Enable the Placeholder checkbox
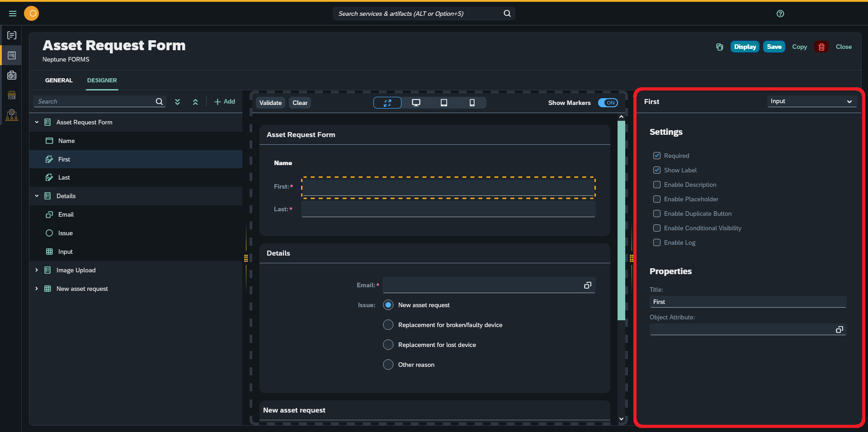 pos(656,199)
